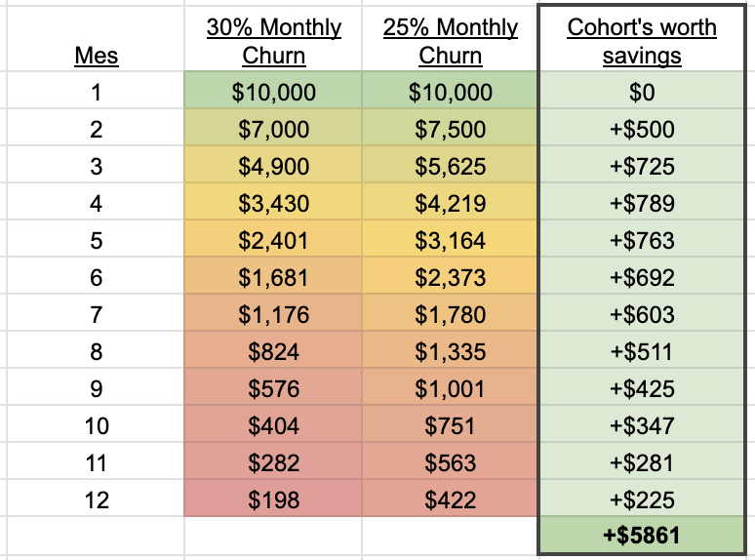755x560 pixels.
Task: Click the $824 cell
Action: (272, 352)
